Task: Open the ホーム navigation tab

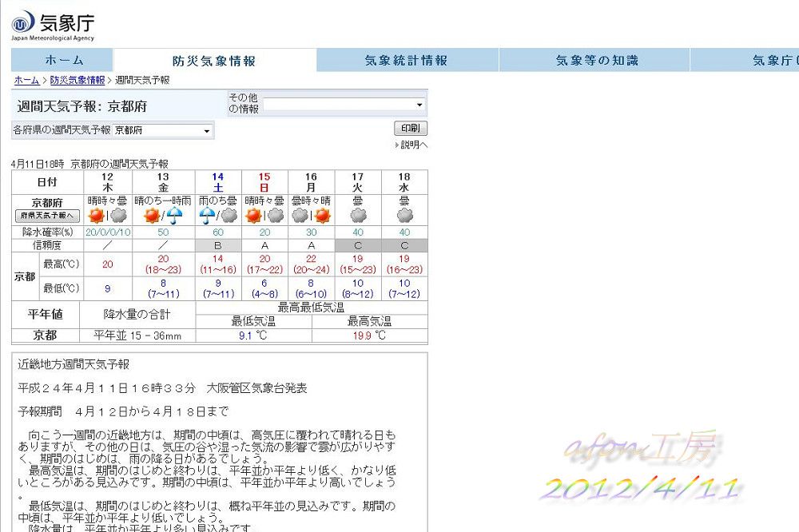Action: pos(62,61)
